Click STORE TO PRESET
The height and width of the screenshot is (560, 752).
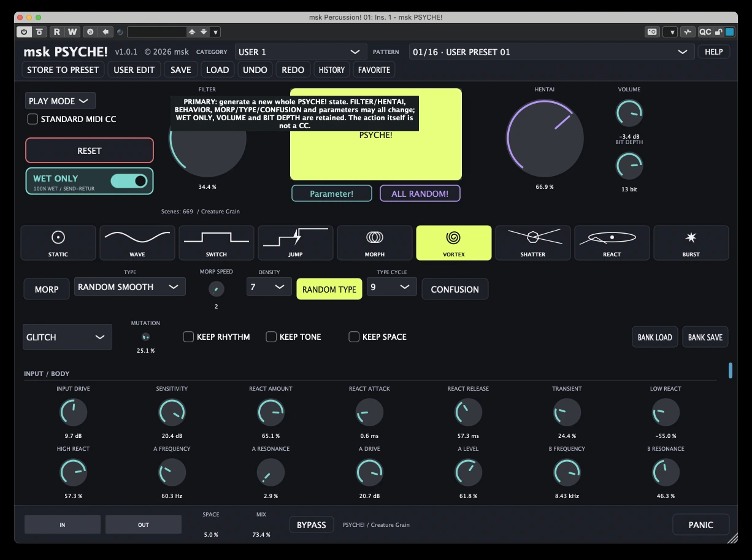63,70
